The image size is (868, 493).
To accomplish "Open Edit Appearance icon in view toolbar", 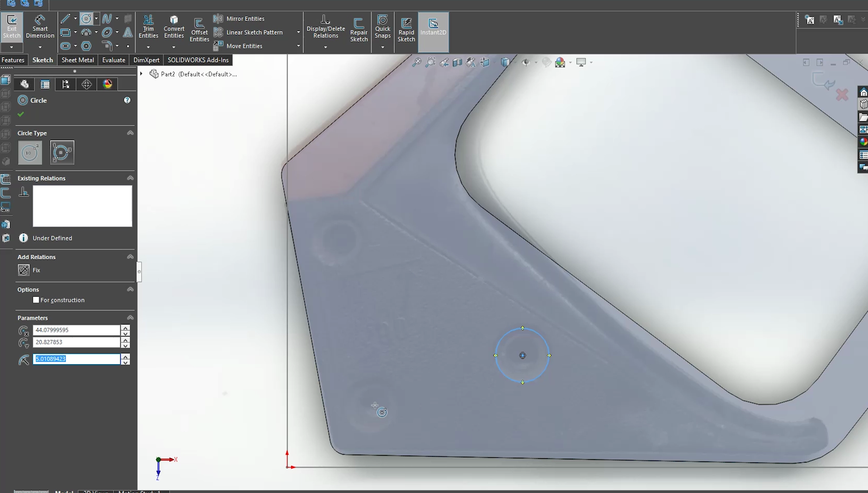I will 547,62.
